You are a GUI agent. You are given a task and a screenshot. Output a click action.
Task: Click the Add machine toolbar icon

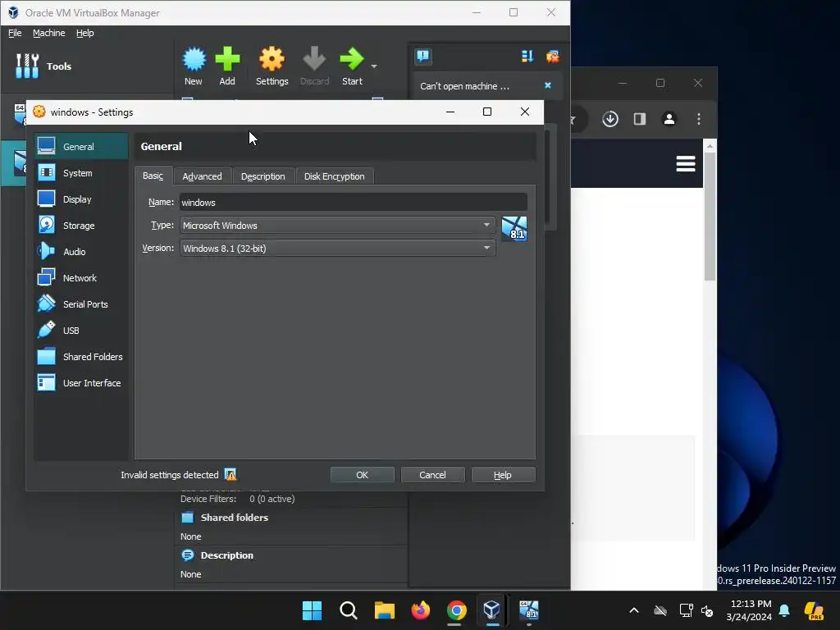228,66
